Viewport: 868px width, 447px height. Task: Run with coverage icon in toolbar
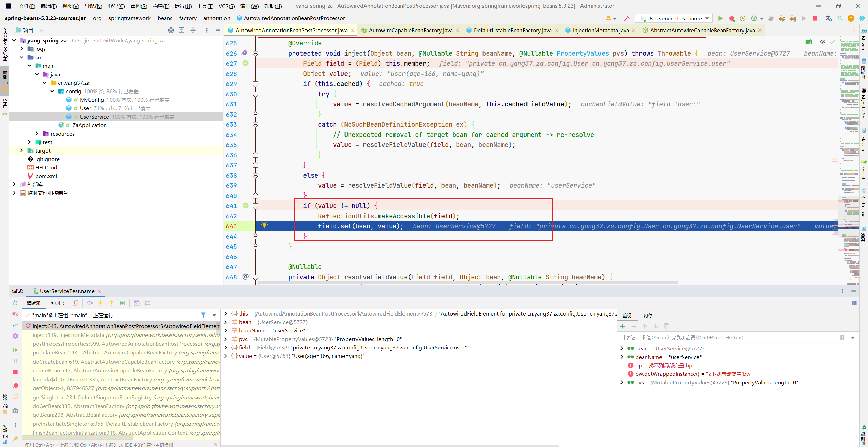[743, 18]
